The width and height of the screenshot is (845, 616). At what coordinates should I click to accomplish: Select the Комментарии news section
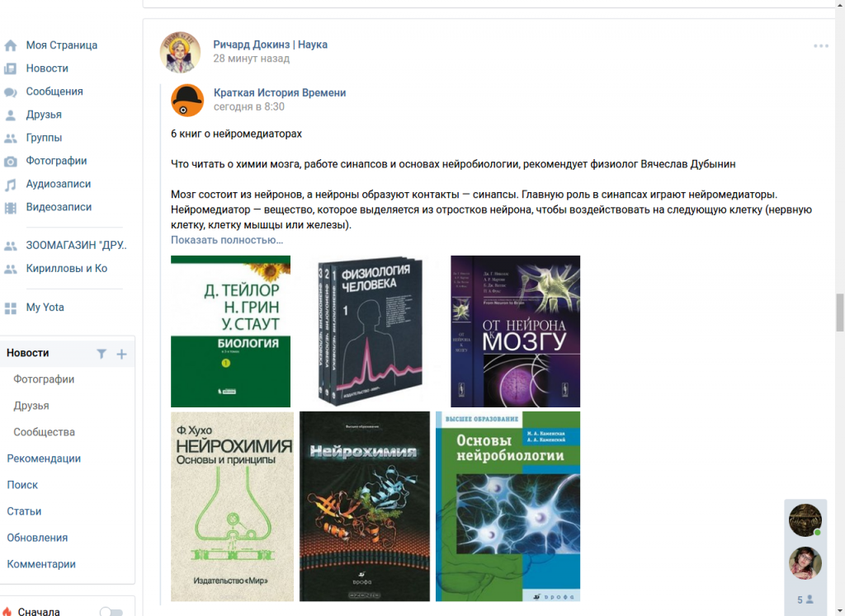(x=41, y=564)
